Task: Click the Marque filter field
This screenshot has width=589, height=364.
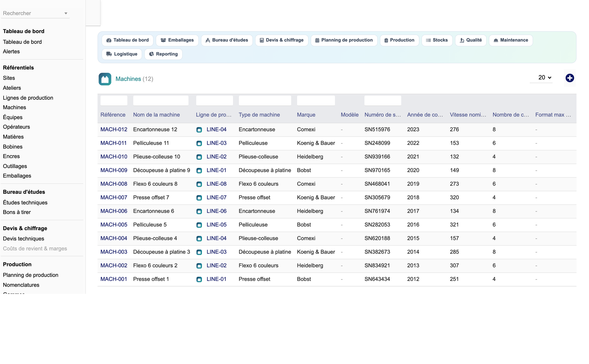Action: (x=316, y=100)
